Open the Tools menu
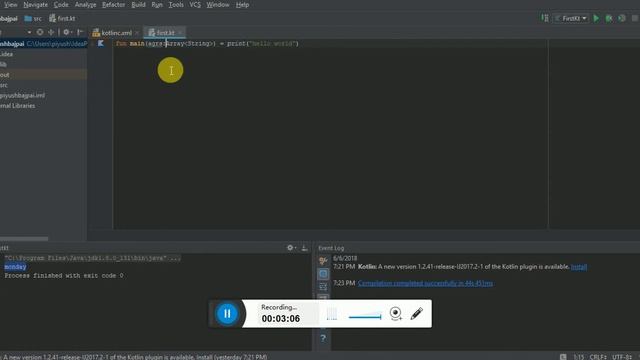Screen dimensions: 640x360 click(x=176, y=5)
